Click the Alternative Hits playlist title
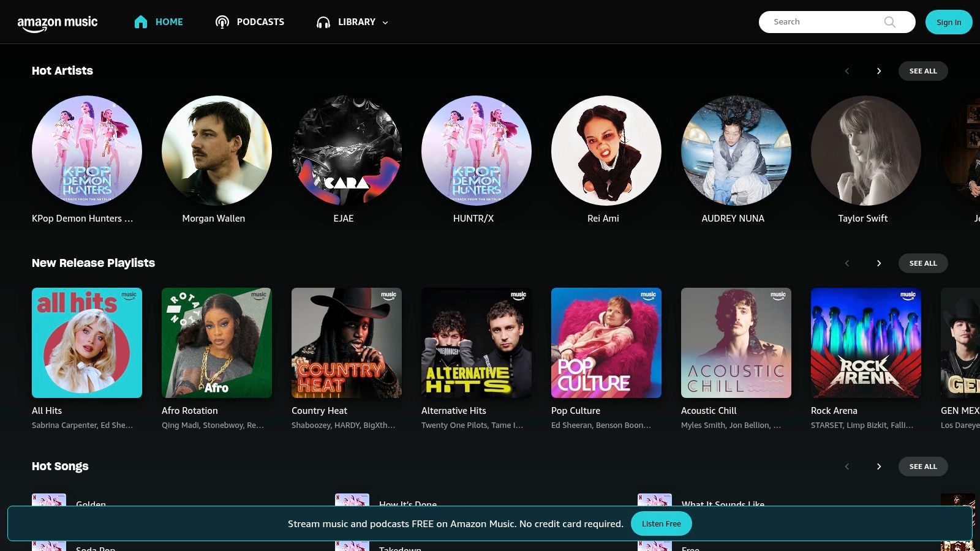This screenshot has width=980, height=551. [454, 411]
